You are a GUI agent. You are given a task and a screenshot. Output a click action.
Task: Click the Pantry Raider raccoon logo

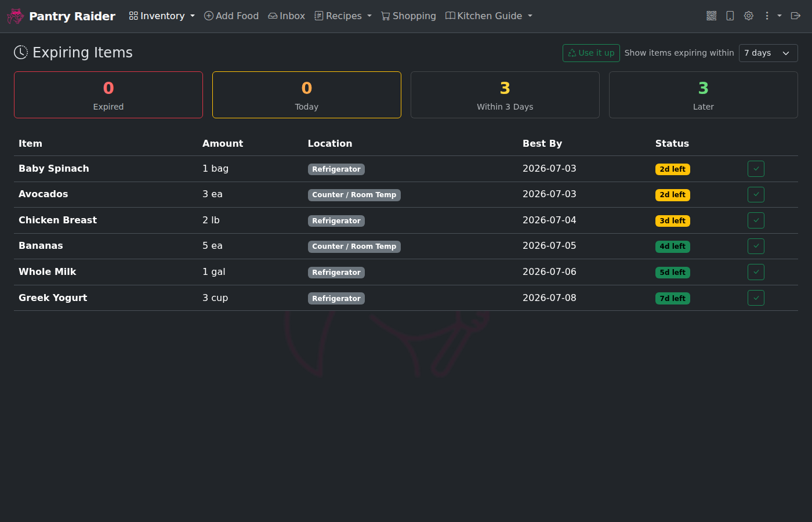(16, 16)
